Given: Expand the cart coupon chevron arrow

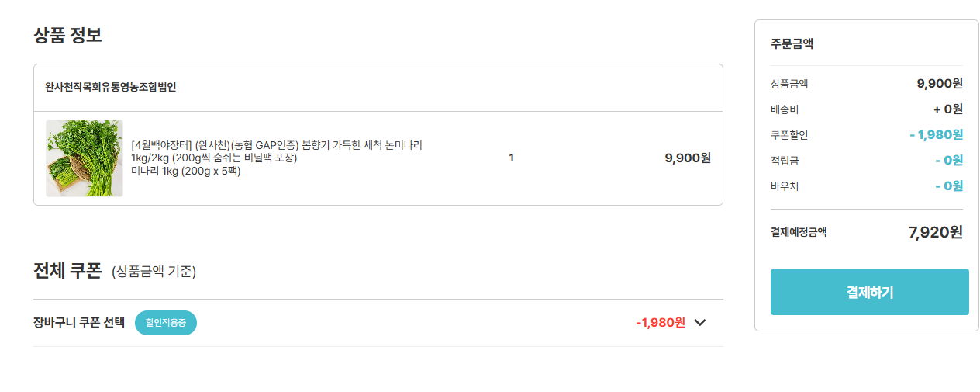Looking at the screenshot, I should coord(700,323).
